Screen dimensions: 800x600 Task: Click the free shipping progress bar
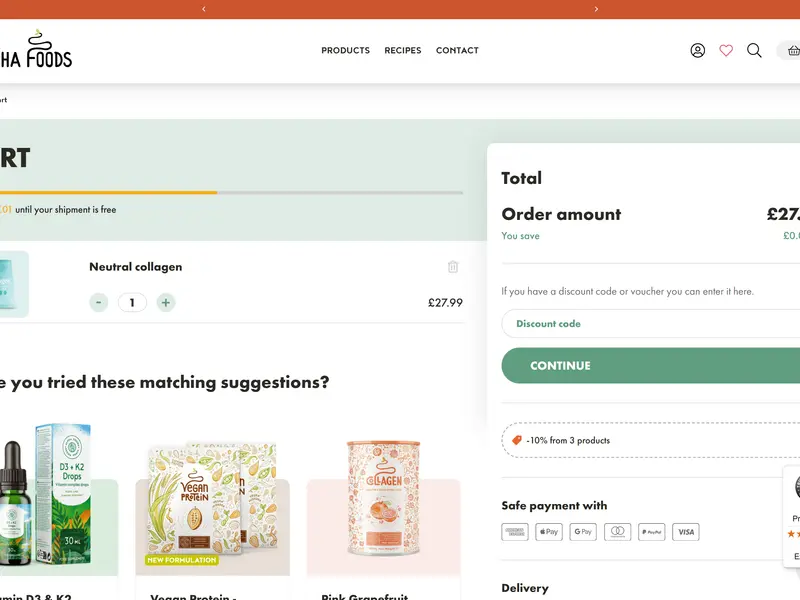point(231,192)
